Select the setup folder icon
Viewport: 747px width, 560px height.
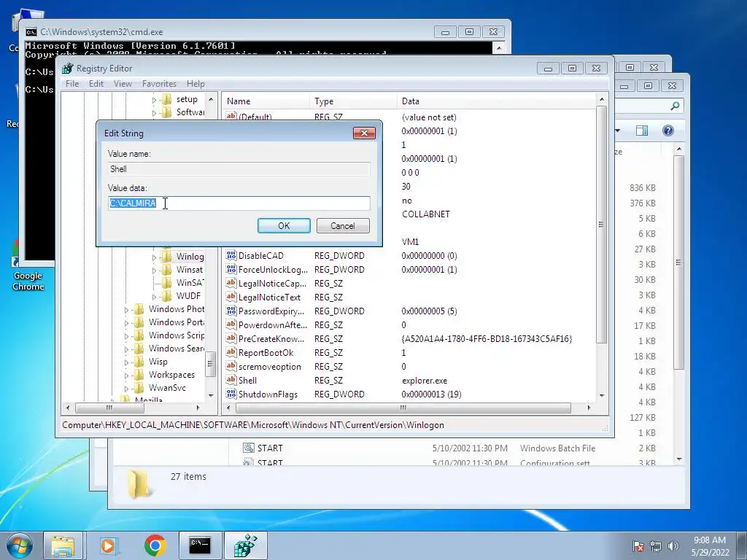[x=166, y=99]
